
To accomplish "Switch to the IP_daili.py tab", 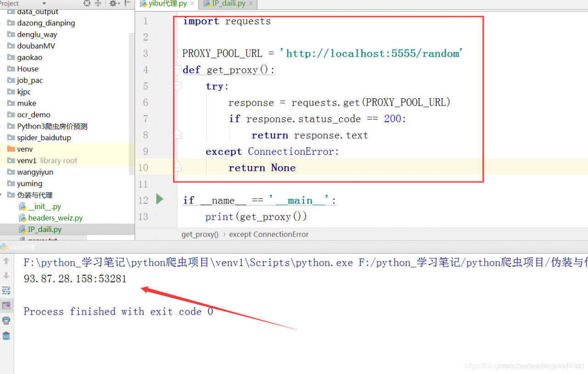I will click(x=228, y=4).
